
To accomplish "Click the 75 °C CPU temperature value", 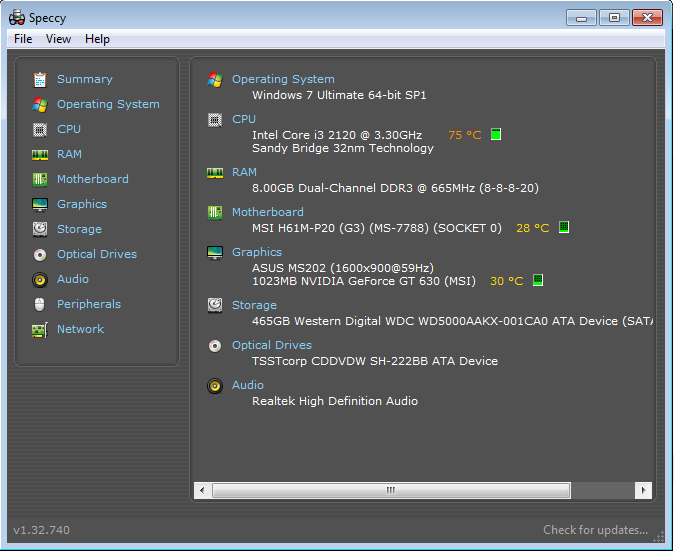I will point(465,135).
